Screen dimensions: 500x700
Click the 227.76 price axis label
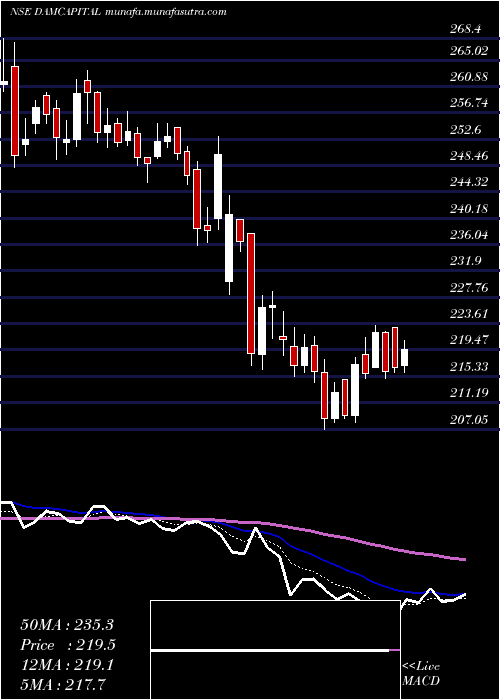click(x=468, y=288)
